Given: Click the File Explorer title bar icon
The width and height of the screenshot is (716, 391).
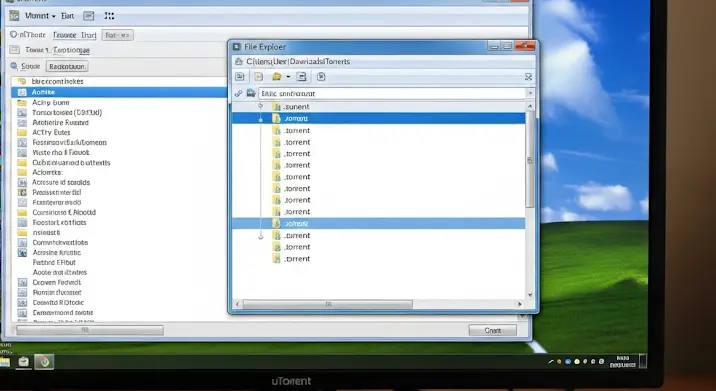Looking at the screenshot, I should pos(237,47).
